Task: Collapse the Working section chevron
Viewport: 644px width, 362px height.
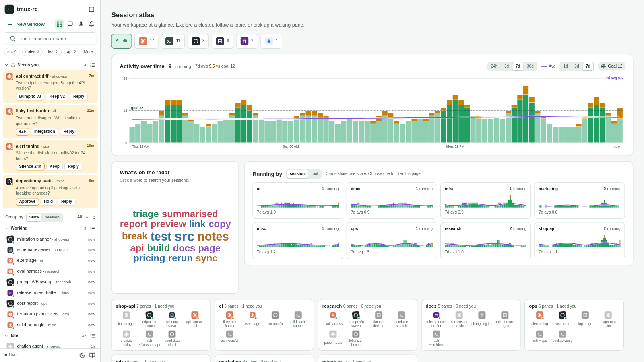Action: pyautogui.click(x=6, y=228)
